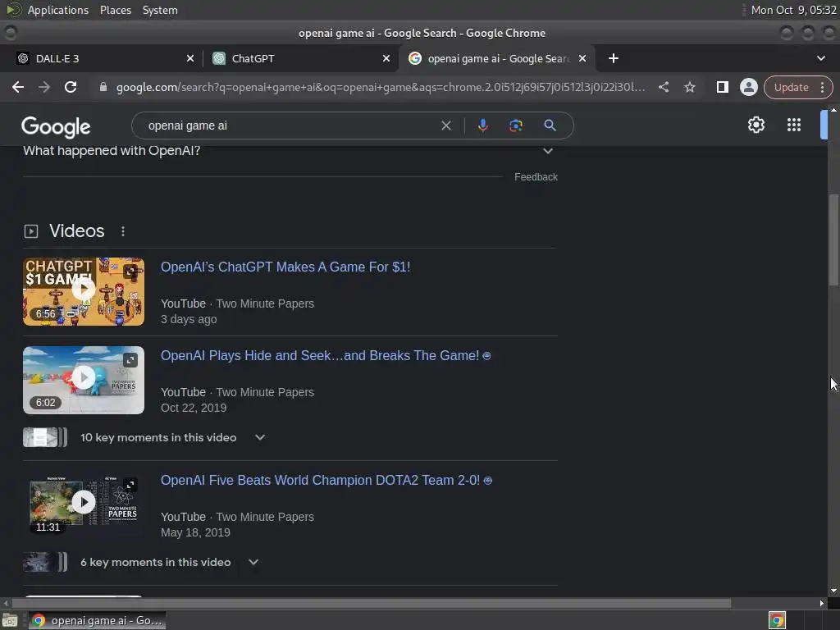Open Videos section options menu
Screen dimensions: 840x630
(x=123, y=231)
